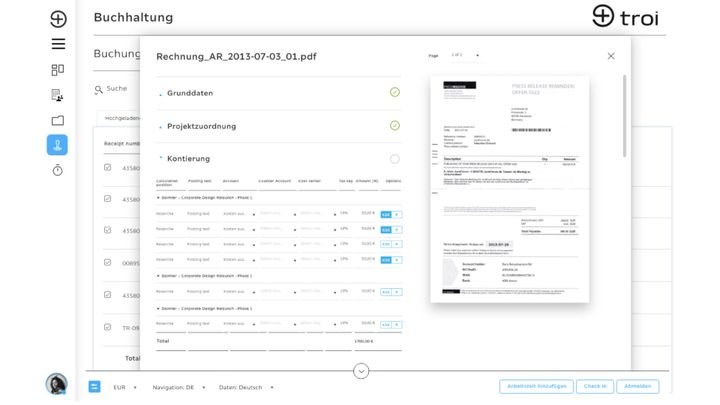Click the PDF invoice preview thumbnail
The width and height of the screenshot is (720, 405).
coord(510,189)
